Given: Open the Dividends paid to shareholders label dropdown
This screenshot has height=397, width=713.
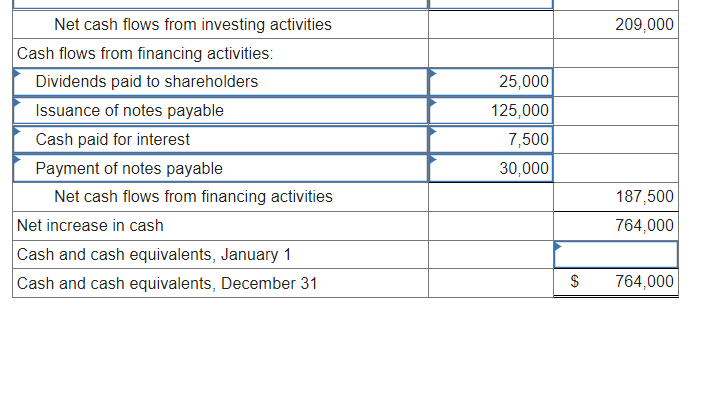Looking at the screenshot, I should (x=221, y=82).
